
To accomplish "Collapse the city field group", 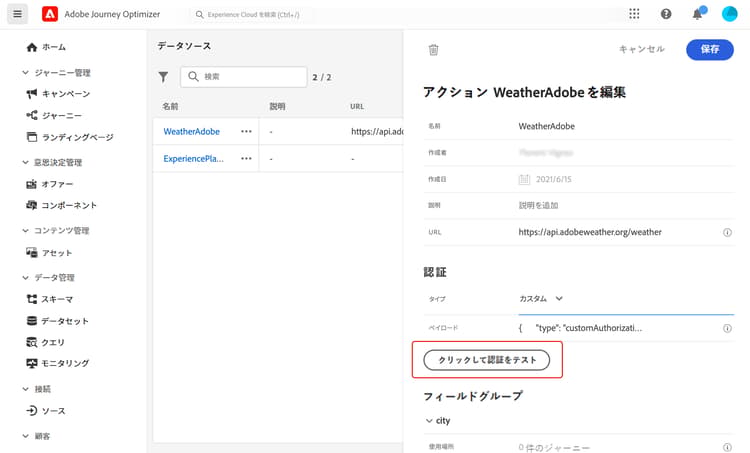I will pyautogui.click(x=429, y=420).
